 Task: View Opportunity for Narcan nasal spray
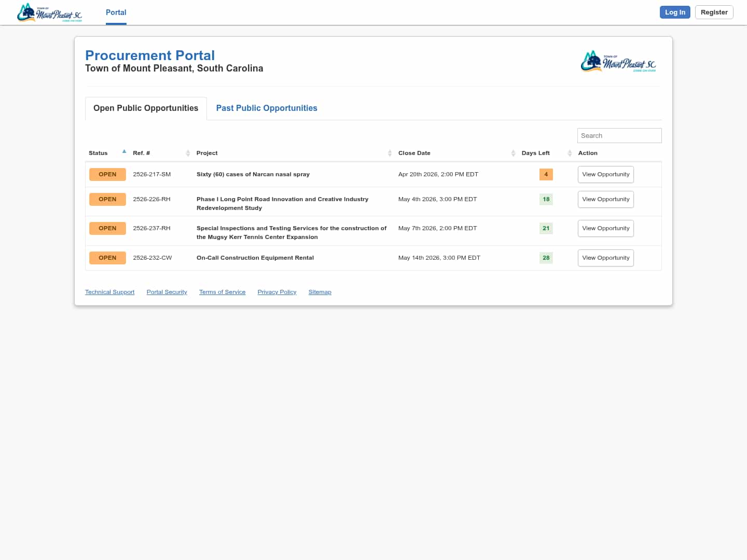coord(605,174)
